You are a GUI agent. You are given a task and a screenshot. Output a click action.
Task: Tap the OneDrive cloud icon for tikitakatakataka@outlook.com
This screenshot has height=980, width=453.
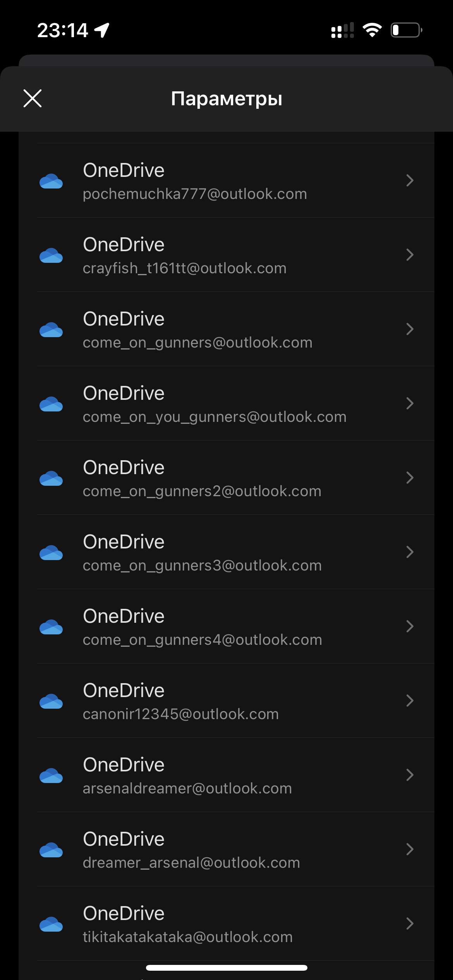point(51,924)
